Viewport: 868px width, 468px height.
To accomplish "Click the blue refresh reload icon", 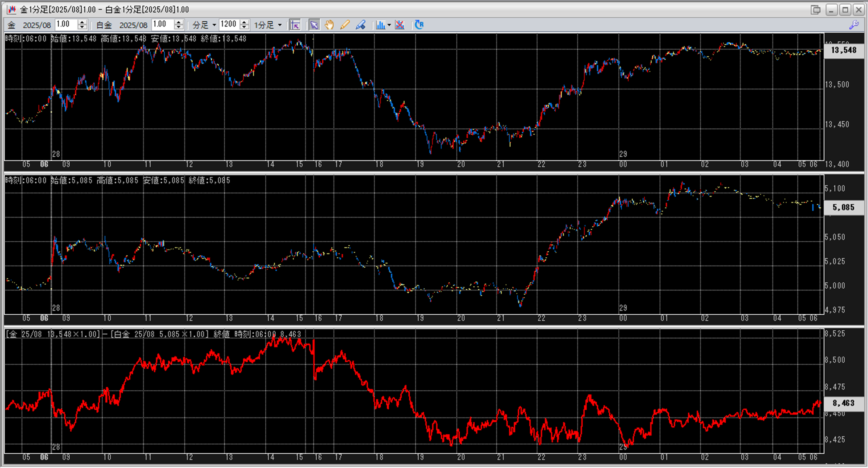I will click(419, 25).
